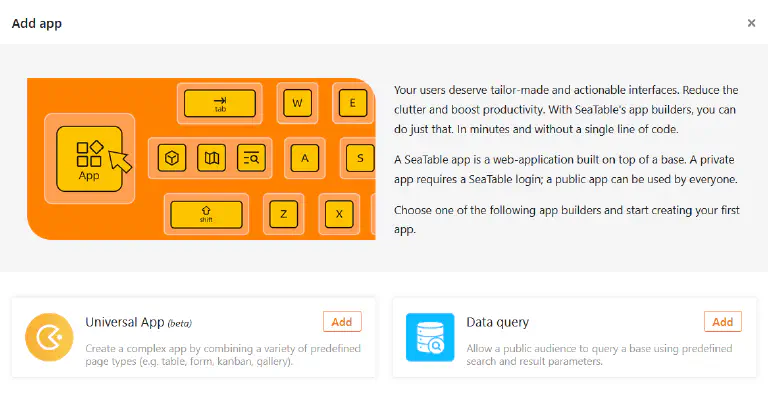Screen dimensions: 768x396
Task: Click the S key in the illustration
Action: point(360,158)
